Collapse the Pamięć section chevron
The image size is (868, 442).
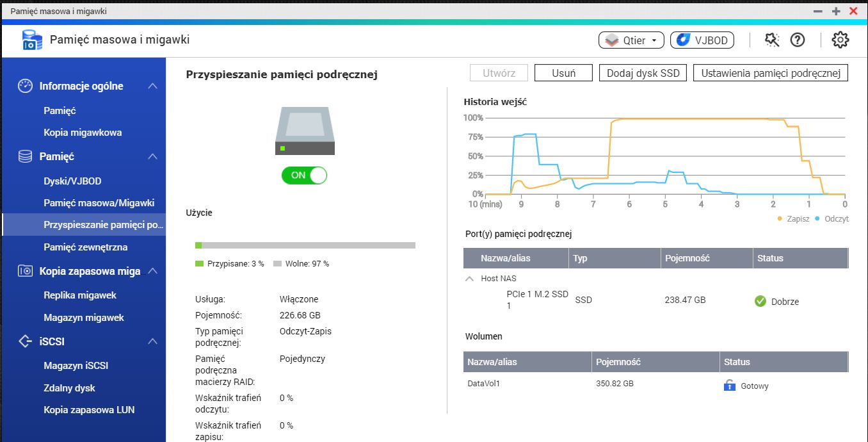pos(152,156)
